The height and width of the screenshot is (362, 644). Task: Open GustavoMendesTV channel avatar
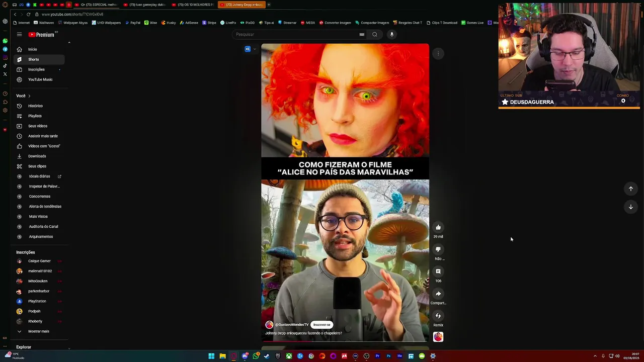269,325
